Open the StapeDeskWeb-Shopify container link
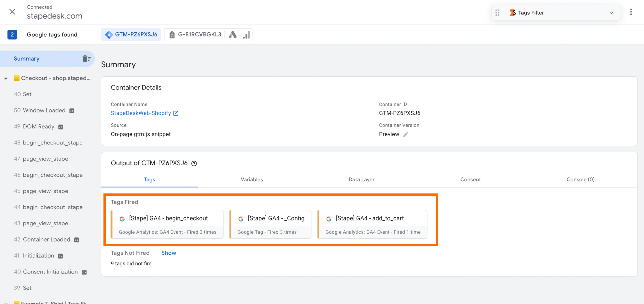 click(141, 113)
